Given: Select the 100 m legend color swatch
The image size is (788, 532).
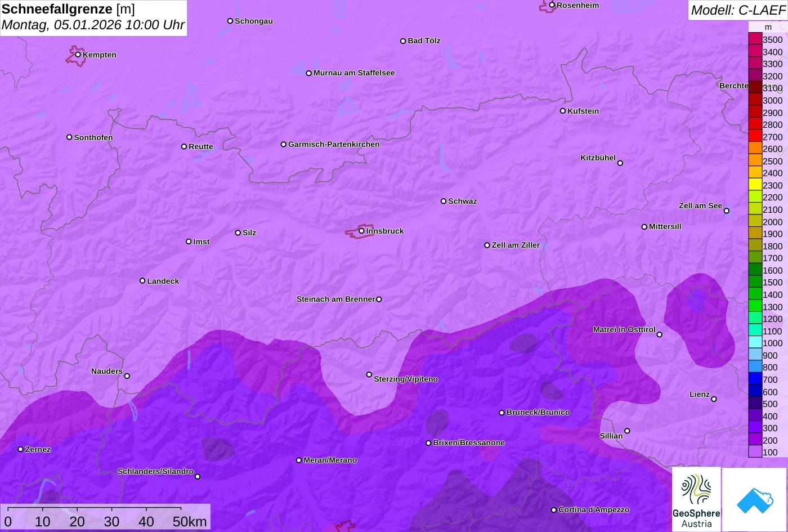Looking at the screenshot, I should coord(755,451).
